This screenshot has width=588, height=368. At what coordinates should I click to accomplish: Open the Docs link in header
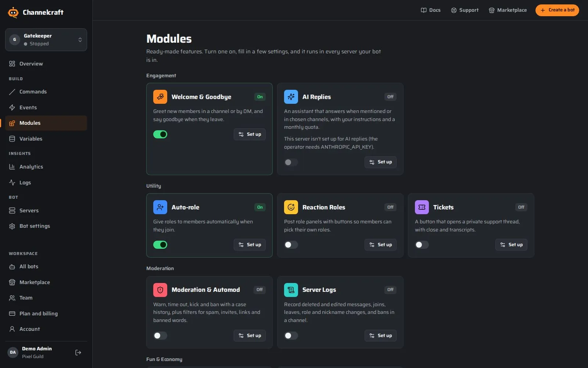click(x=431, y=10)
